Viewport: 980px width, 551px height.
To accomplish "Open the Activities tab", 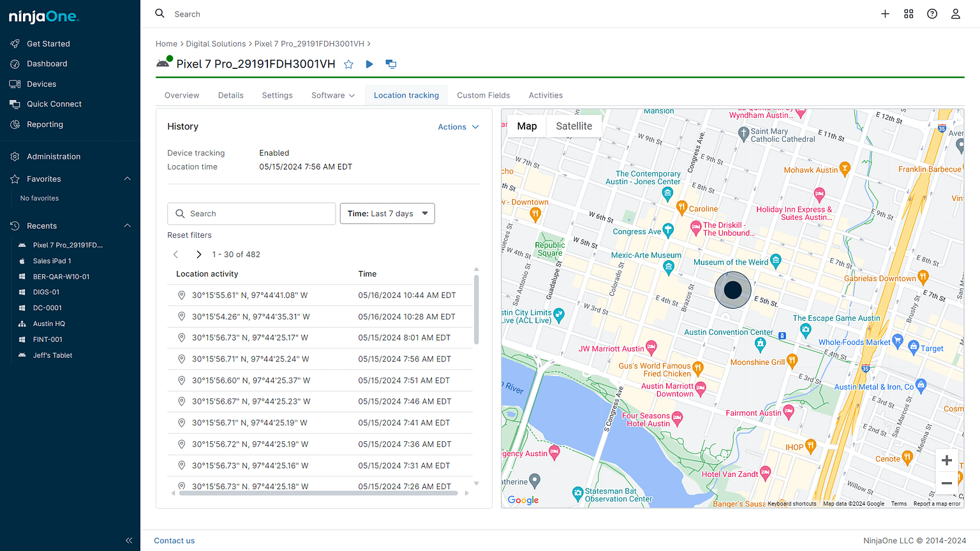I will pyautogui.click(x=546, y=96).
